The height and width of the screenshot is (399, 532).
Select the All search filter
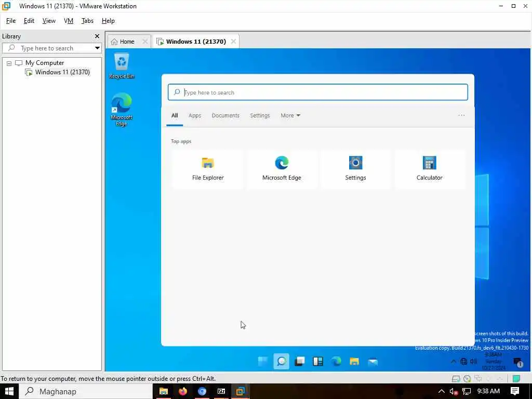tap(175, 115)
